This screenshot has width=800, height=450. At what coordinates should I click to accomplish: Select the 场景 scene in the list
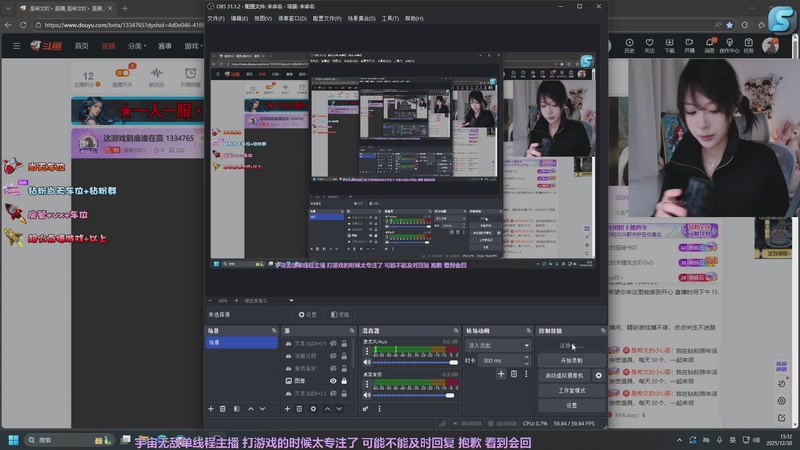coord(242,342)
